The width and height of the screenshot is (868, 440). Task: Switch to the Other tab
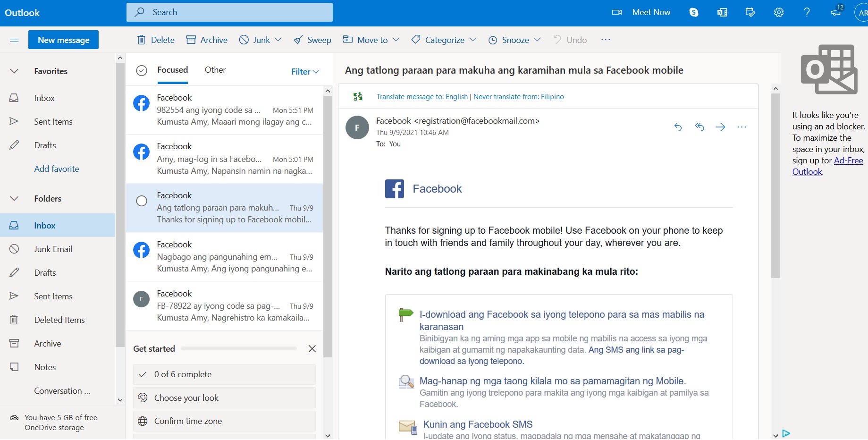215,70
